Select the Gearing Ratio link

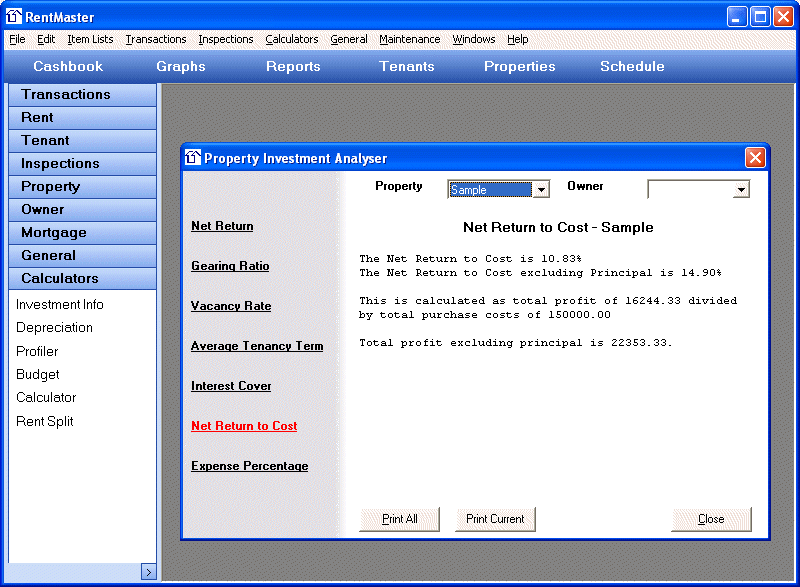coord(230,266)
